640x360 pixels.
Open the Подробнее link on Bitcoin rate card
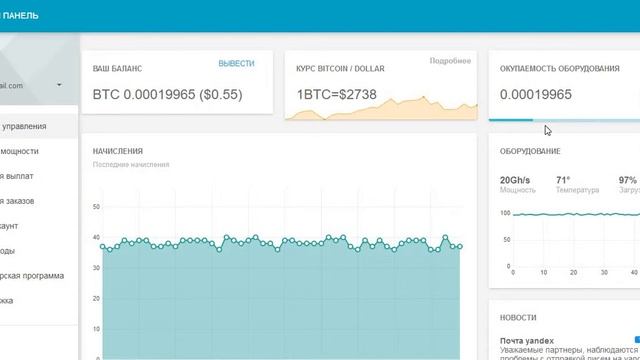(x=450, y=61)
